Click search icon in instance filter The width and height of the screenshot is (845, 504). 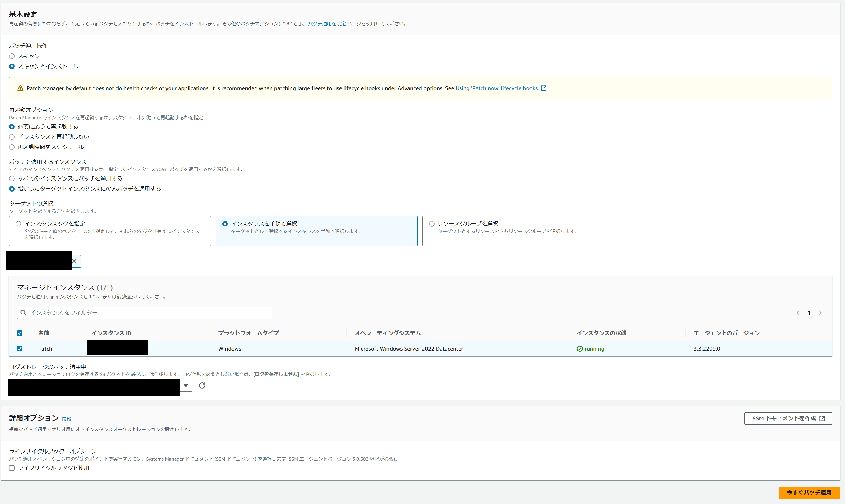coord(23,313)
